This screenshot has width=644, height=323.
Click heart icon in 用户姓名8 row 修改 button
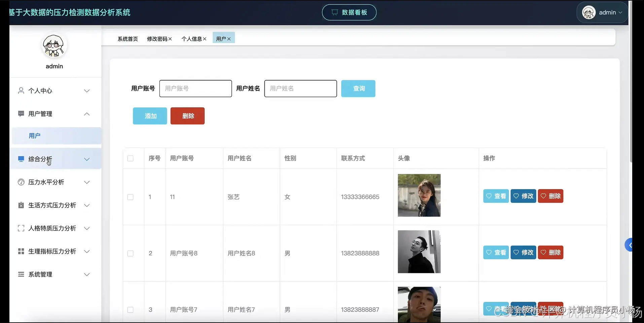coord(516,252)
